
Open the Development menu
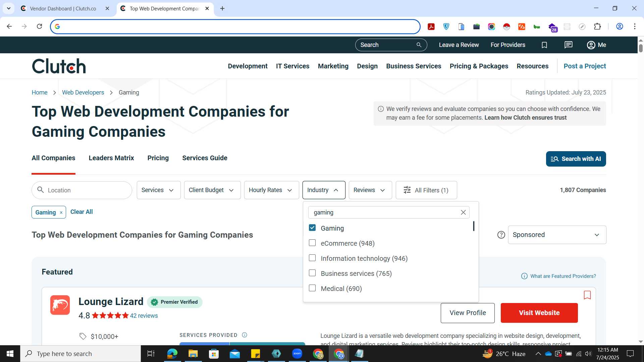click(248, 66)
